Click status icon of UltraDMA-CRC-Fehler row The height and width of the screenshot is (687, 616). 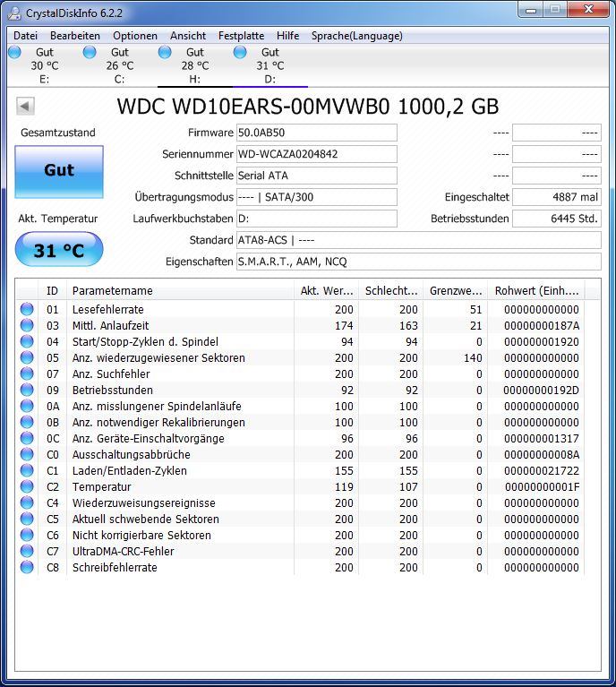[x=27, y=551]
